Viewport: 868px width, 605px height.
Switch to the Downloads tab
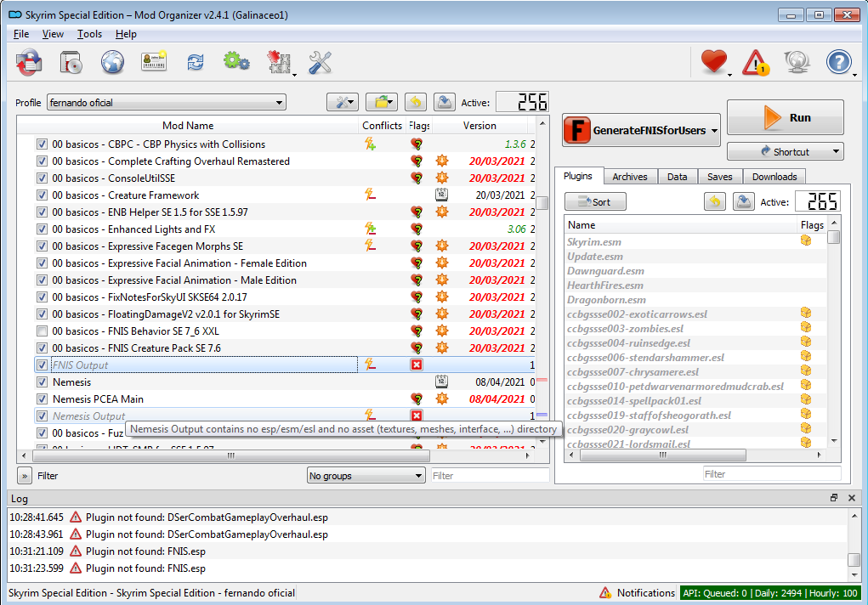774,177
